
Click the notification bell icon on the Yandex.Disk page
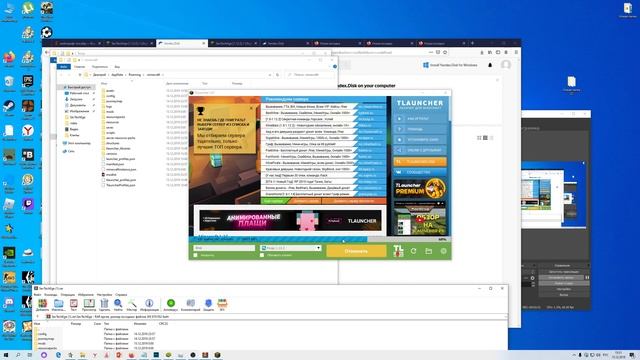[x=490, y=65]
